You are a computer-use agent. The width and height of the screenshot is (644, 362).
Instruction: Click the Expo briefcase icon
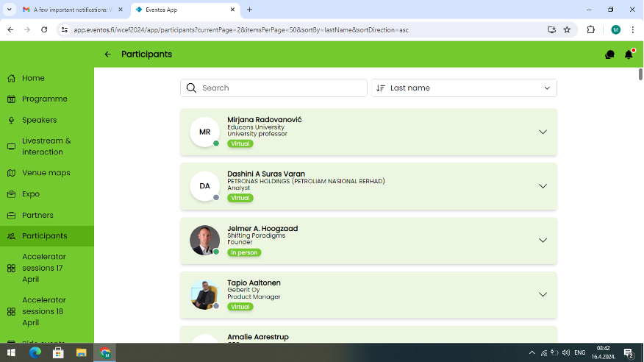[x=11, y=194]
